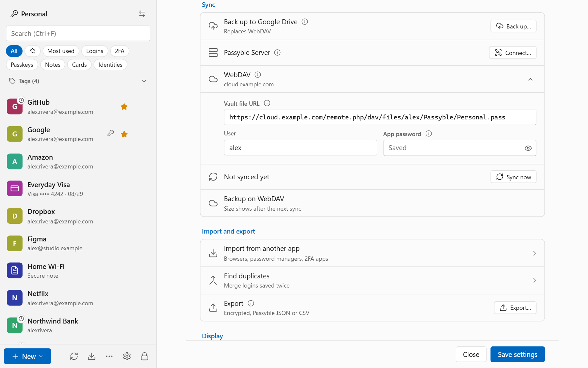Show info icon next to Export
This screenshot has height=368, width=588.
coord(251,303)
